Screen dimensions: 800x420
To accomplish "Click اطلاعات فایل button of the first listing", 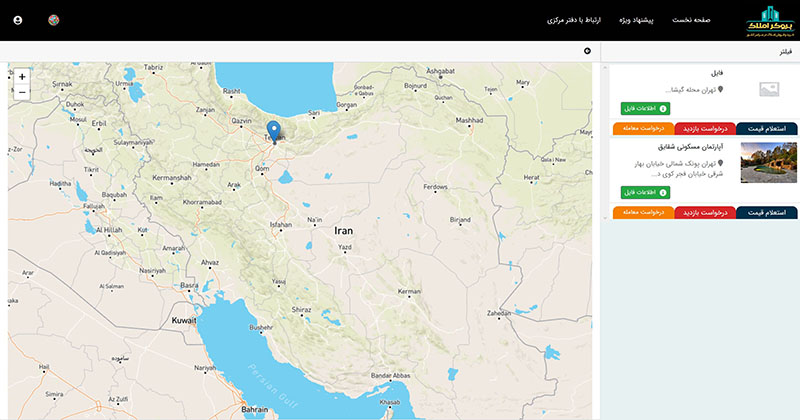I will [x=645, y=108].
